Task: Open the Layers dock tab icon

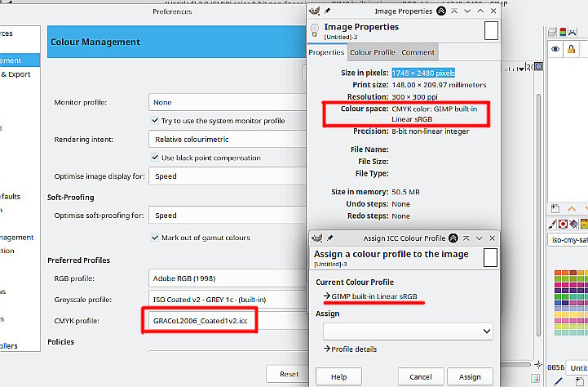Action: [x=552, y=33]
